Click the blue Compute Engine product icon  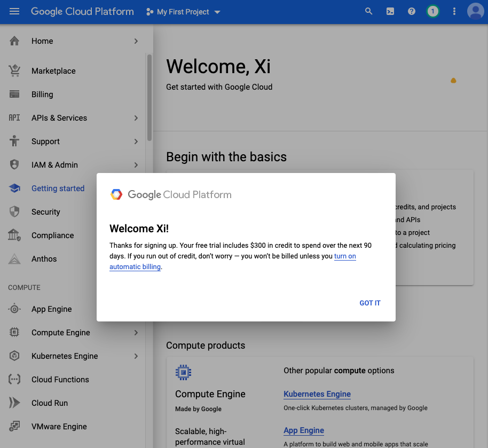(x=183, y=372)
